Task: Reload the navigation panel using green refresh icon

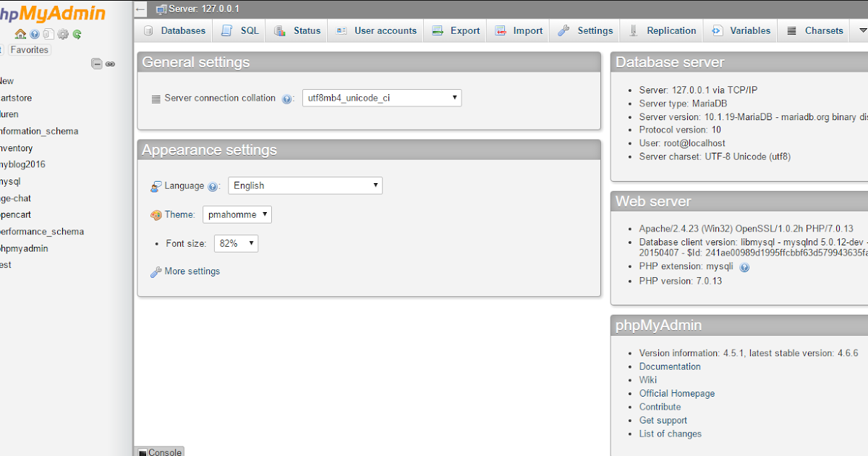Action: click(76, 34)
